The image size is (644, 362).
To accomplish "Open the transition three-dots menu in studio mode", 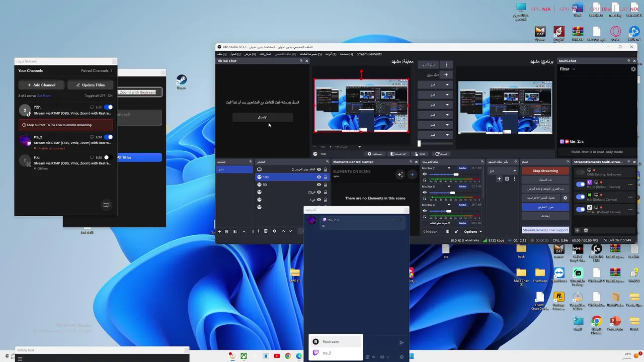I will 446,64.
